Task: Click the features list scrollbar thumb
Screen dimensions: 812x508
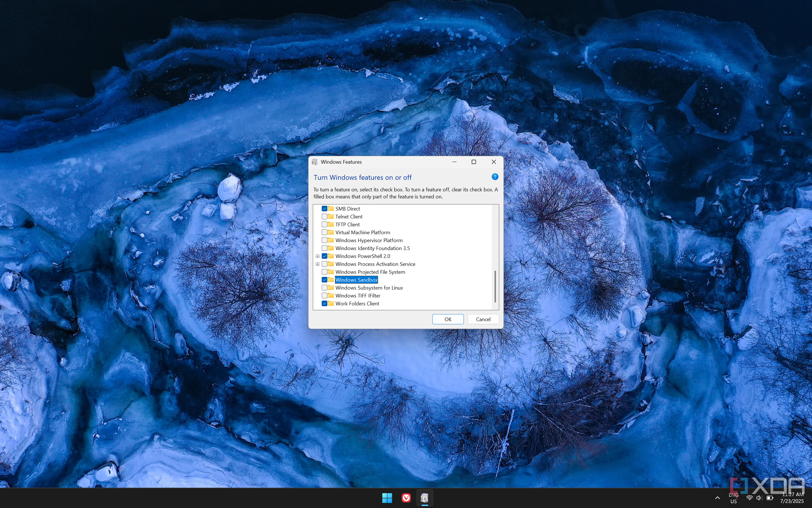Action: 495,286
